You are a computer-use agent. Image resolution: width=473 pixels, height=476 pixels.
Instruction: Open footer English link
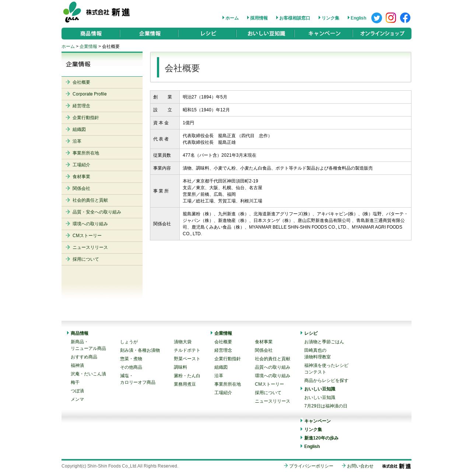[x=312, y=447]
